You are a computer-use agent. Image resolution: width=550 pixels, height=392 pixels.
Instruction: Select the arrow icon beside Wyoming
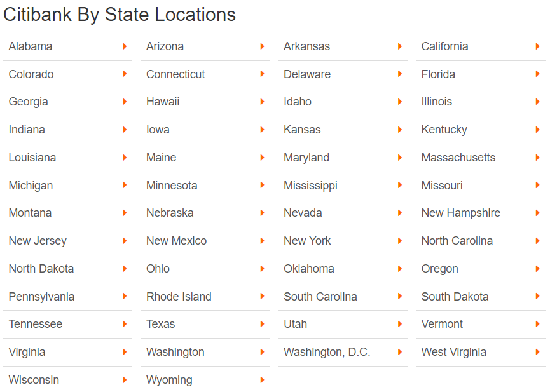262,380
